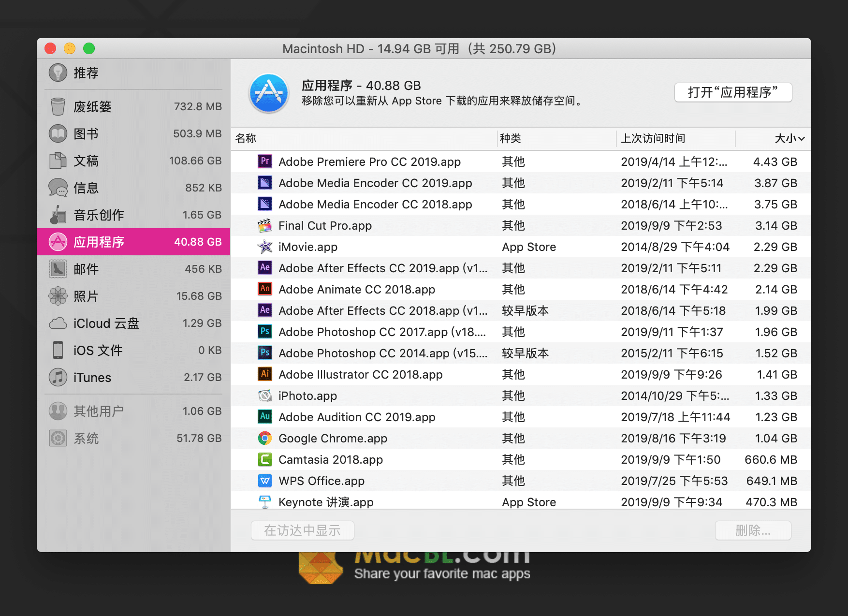Image resolution: width=848 pixels, height=616 pixels.
Task: Select Keynote 讲演.app name
Action: (x=326, y=502)
